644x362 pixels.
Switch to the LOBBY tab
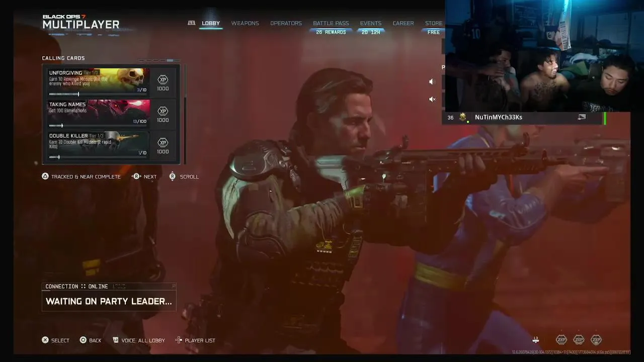[x=211, y=23]
